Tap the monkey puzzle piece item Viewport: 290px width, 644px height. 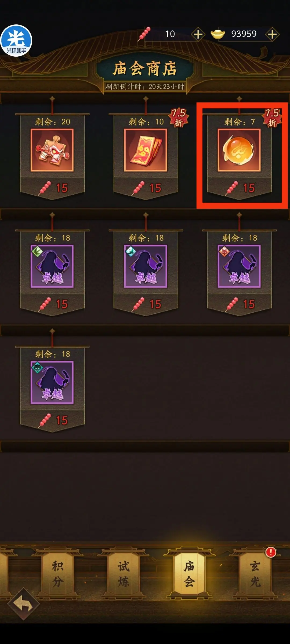tap(52, 150)
